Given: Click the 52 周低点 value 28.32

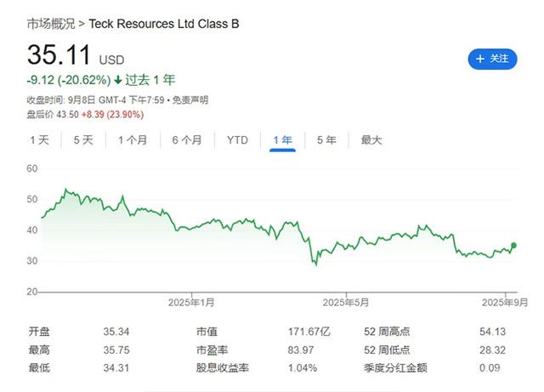Looking at the screenshot, I should point(493,350).
